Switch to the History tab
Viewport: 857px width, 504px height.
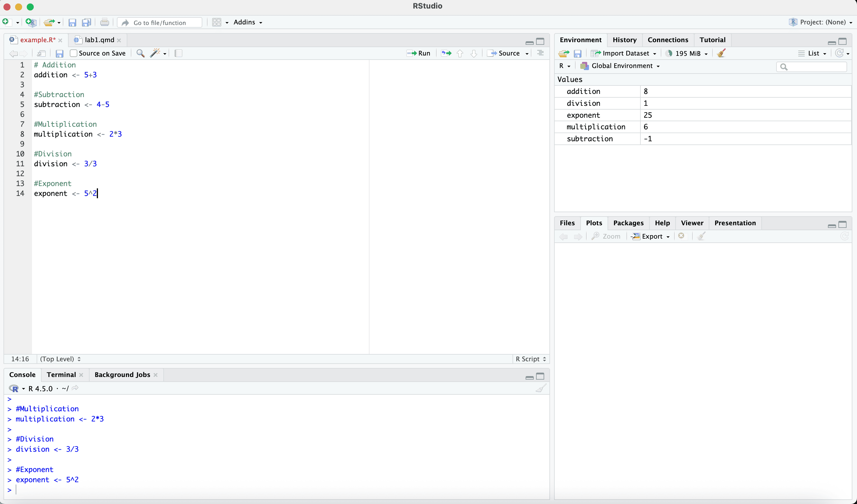624,40
